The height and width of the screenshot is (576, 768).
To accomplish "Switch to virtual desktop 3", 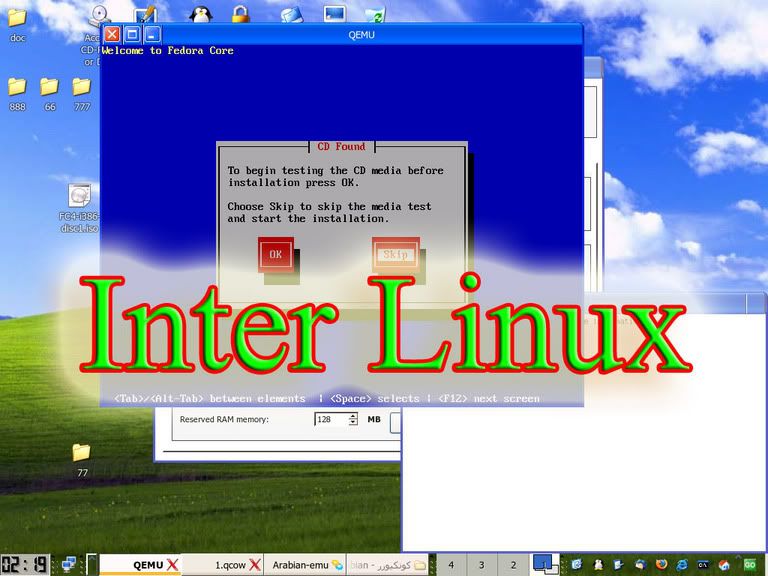I will click(x=481, y=565).
